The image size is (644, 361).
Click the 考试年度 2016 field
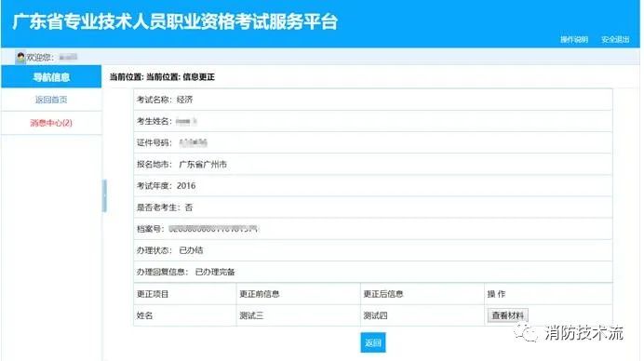[373, 186]
